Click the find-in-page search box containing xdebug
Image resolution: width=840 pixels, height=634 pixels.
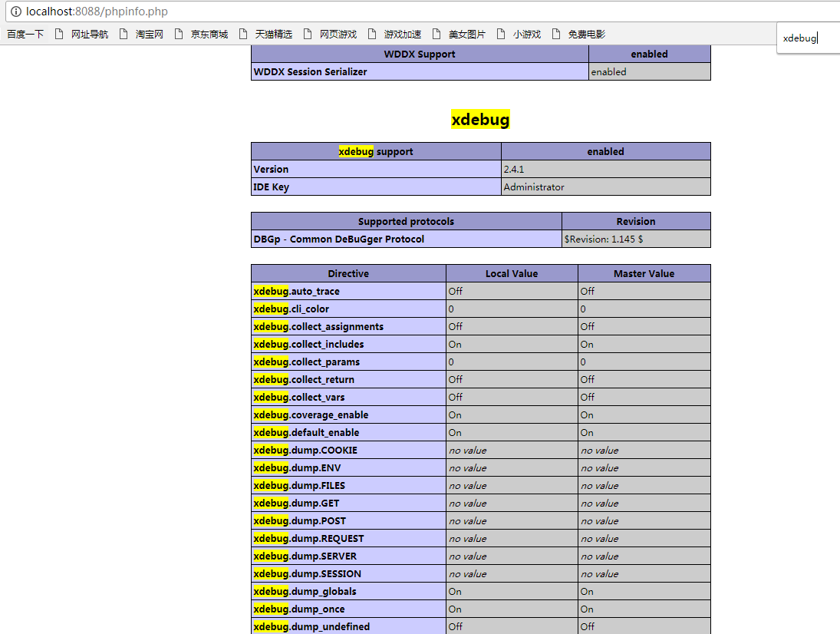point(805,38)
